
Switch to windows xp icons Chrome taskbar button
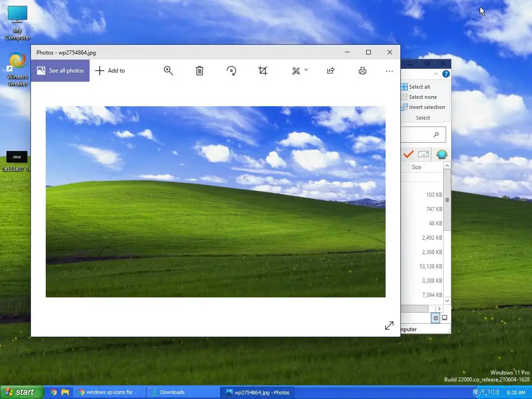[109, 392]
